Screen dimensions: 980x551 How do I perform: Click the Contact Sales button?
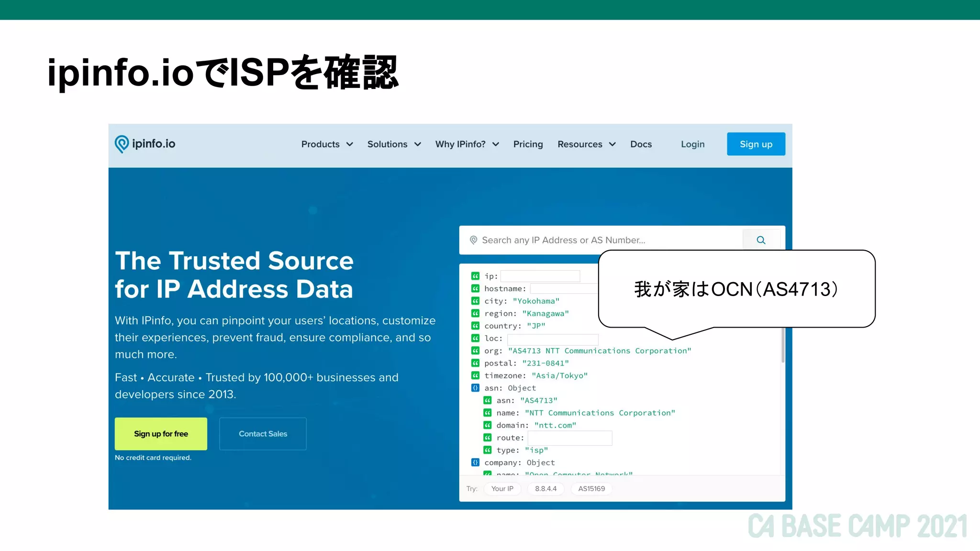(x=263, y=434)
